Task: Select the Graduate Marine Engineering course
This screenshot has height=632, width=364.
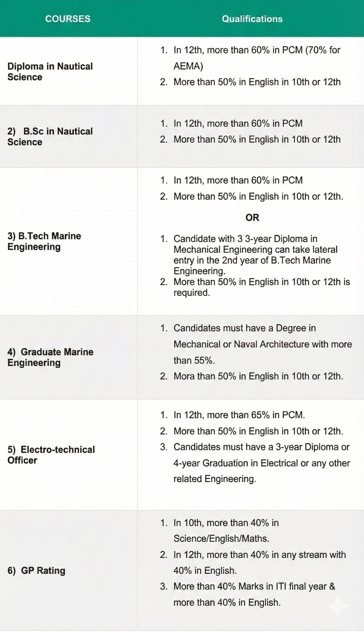Action: click(50, 357)
